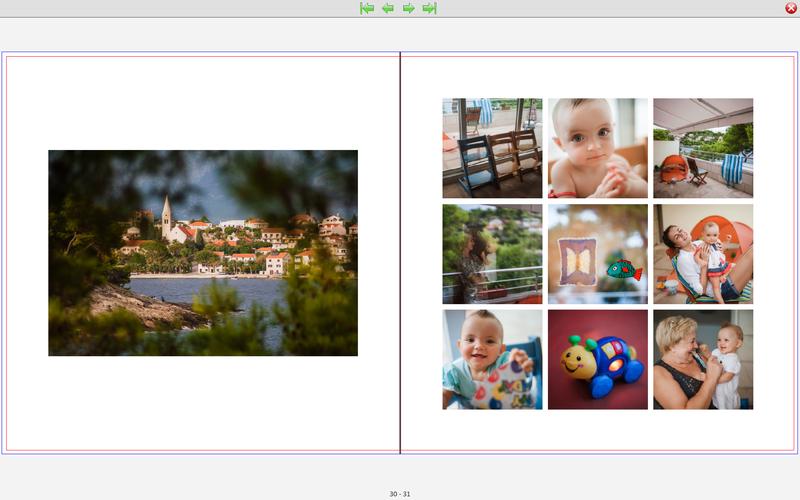
Task: Close the preview with red X
Action: 791,8
